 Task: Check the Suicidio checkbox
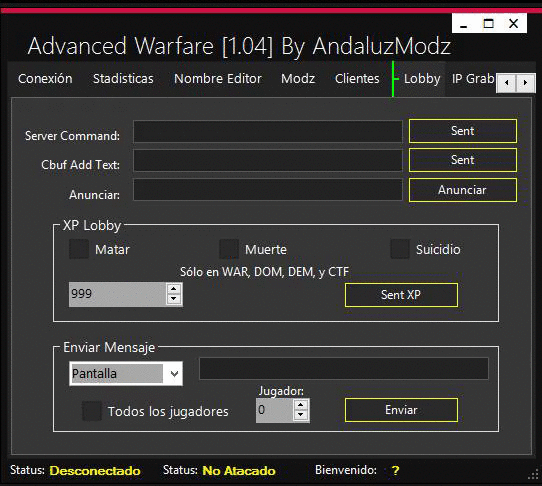tap(400, 249)
